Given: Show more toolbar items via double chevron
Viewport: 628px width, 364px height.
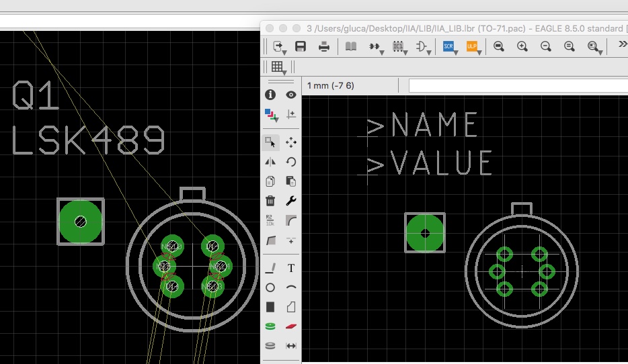Looking at the screenshot, I should click(623, 44).
